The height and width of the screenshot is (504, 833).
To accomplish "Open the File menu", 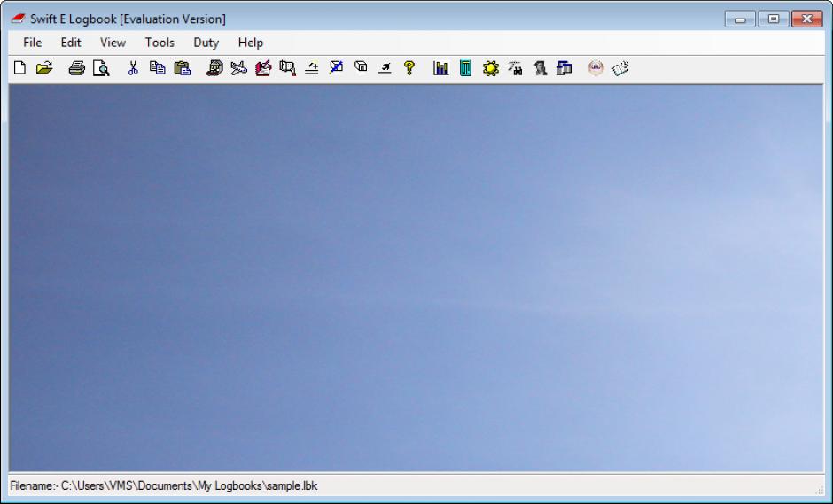I will pyautogui.click(x=33, y=43).
